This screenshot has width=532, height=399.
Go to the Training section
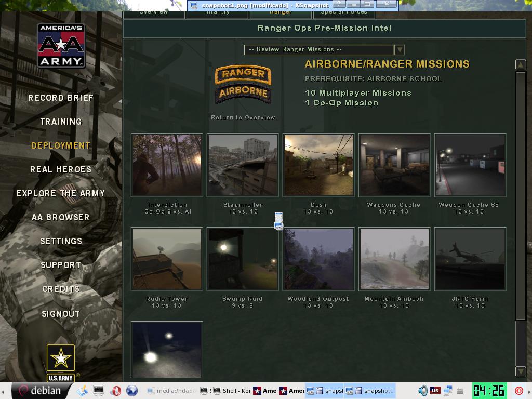click(x=61, y=122)
